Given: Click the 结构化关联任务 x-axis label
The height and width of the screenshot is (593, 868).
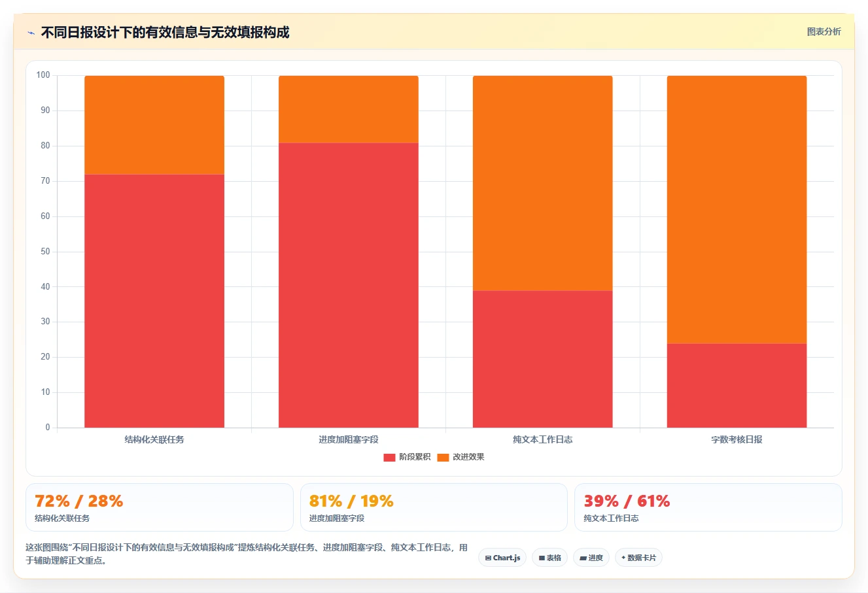Looking at the screenshot, I should [x=154, y=439].
